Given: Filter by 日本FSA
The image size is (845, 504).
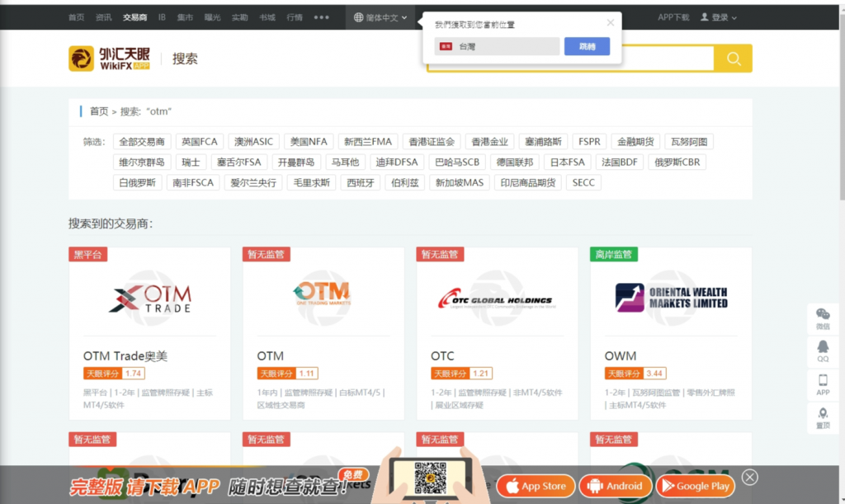Looking at the screenshot, I should [568, 162].
